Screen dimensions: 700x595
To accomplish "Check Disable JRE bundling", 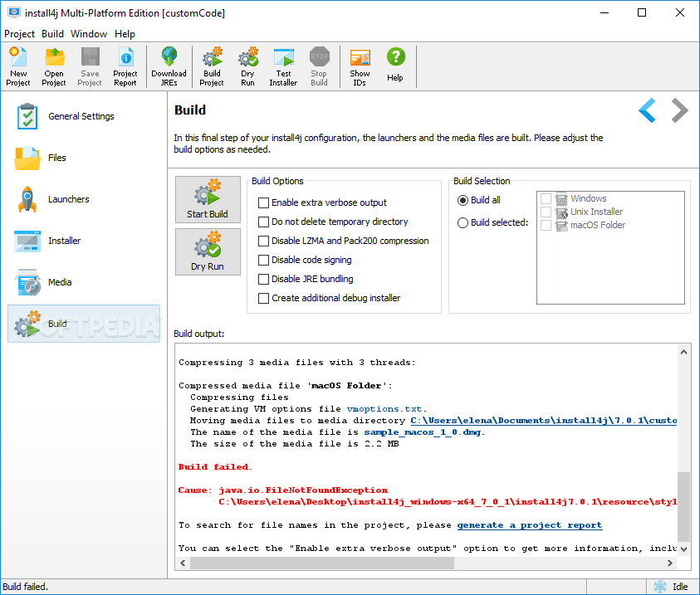I will (263, 279).
